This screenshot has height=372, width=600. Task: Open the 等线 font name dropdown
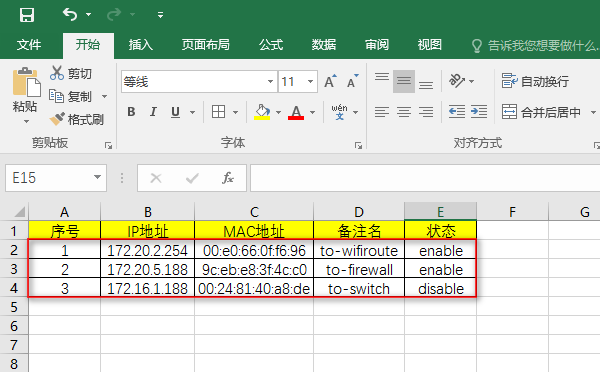coord(270,82)
